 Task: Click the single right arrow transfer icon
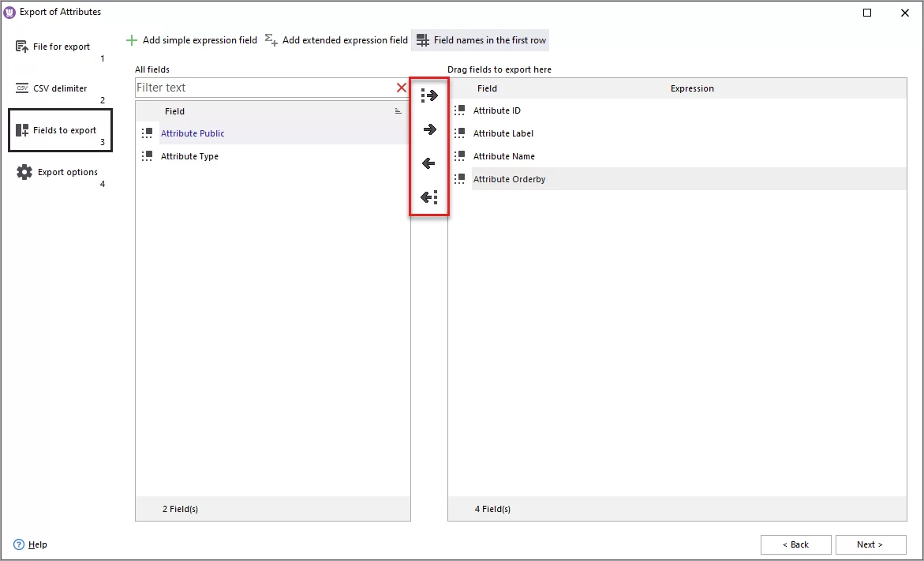[x=429, y=129]
